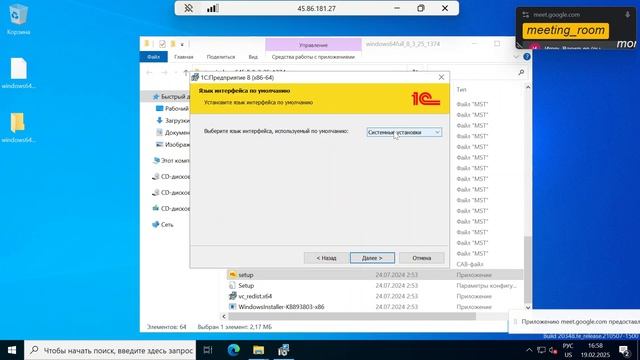The width and height of the screenshot is (640, 360).
Task: Select Этот компьютер in navigation pane
Action: click(171, 160)
